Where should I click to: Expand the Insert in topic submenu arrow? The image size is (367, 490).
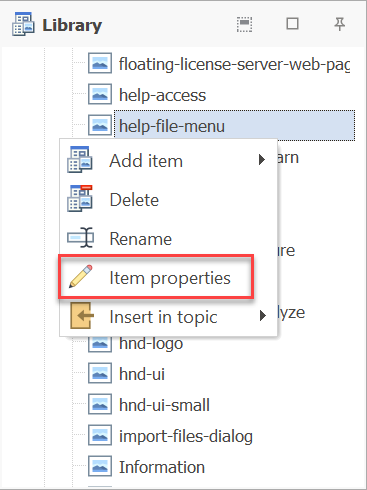tap(263, 315)
